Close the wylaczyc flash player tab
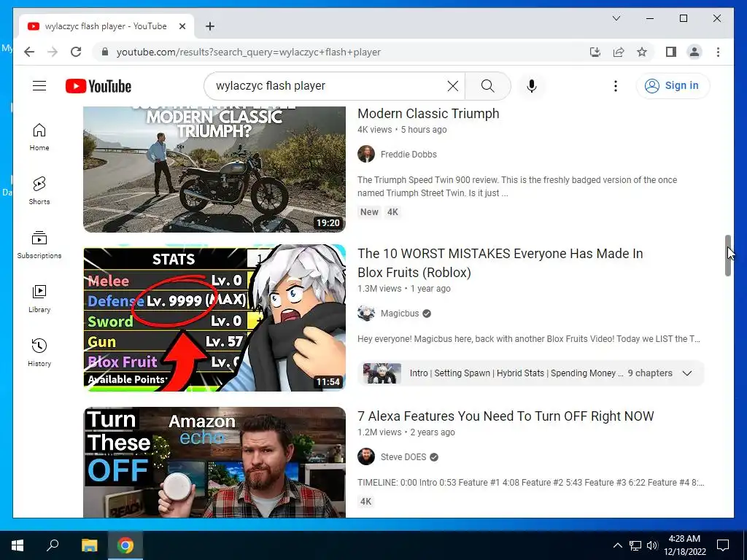The width and height of the screenshot is (747, 560). pos(182,26)
